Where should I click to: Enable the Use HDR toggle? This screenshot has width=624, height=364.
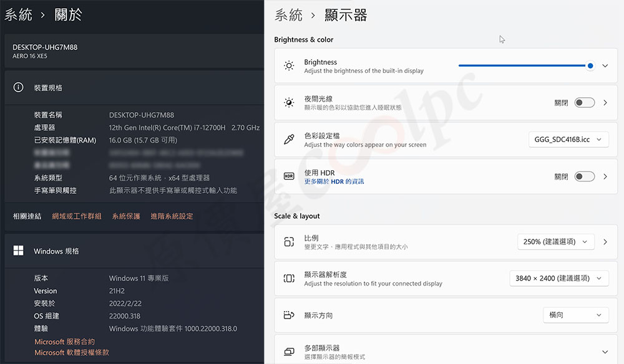coord(584,176)
